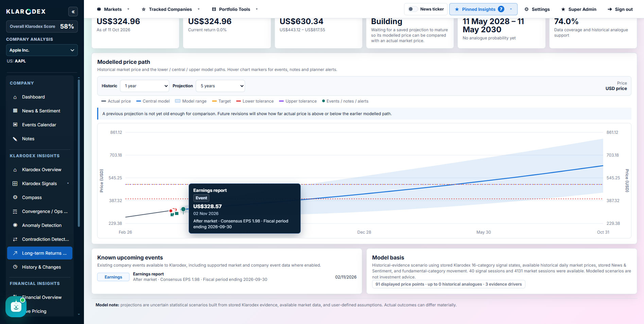The height and width of the screenshot is (324, 644).
Task: Click the Actual price legend entry
Action: click(x=116, y=101)
